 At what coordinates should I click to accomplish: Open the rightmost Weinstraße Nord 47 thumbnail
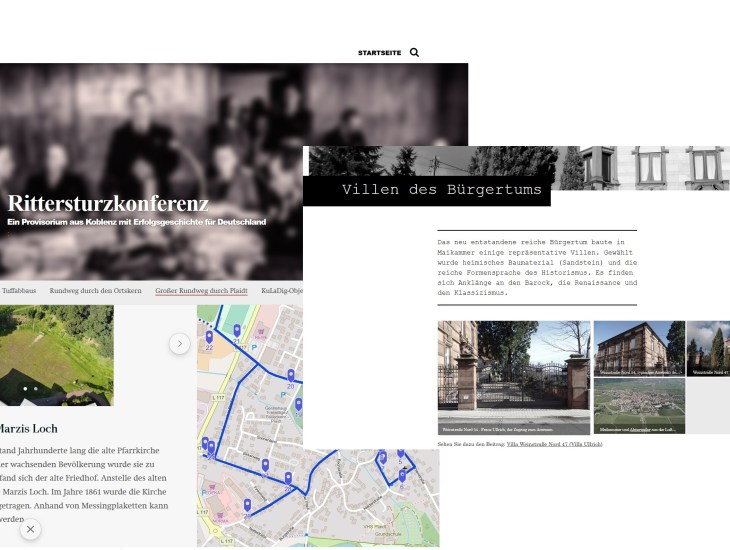(x=709, y=347)
